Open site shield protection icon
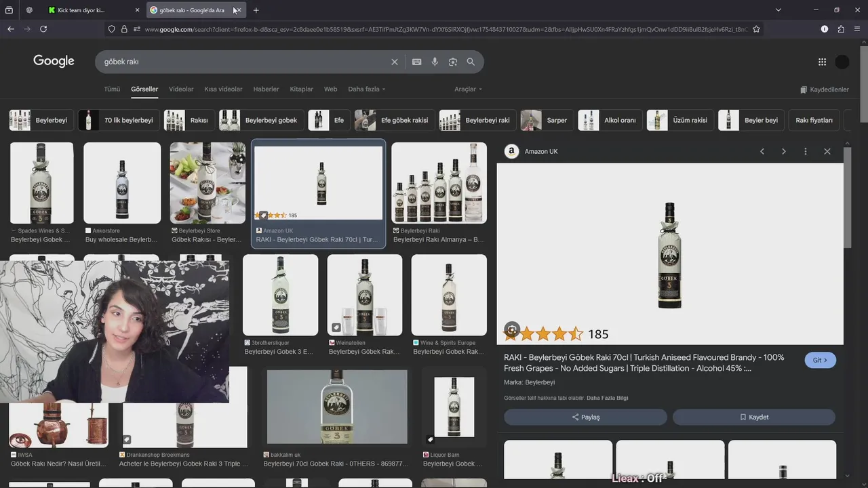This screenshot has width=868, height=488. coord(112,29)
